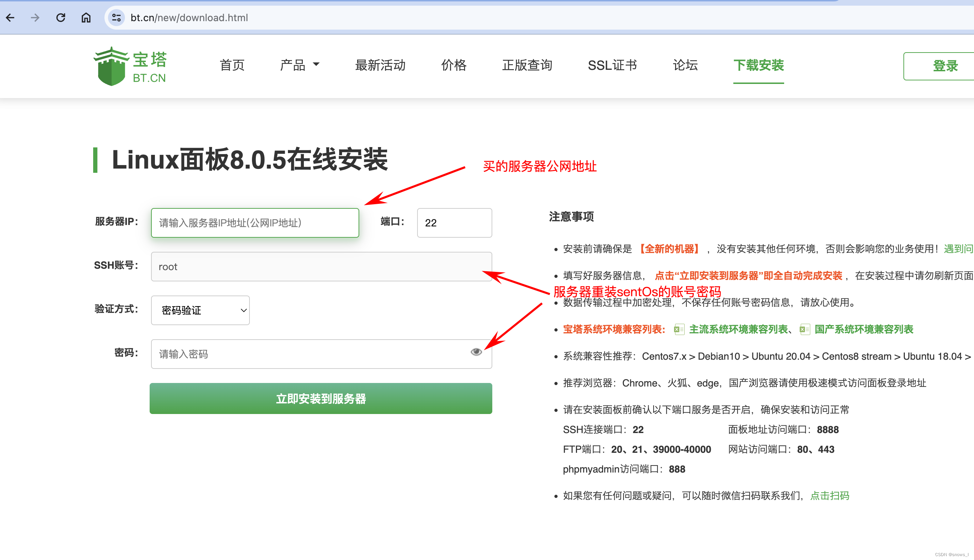Click the FTP端口 value 20、21、39000-40000
The height and width of the screenshot is (560, 974).
(661, 449)
